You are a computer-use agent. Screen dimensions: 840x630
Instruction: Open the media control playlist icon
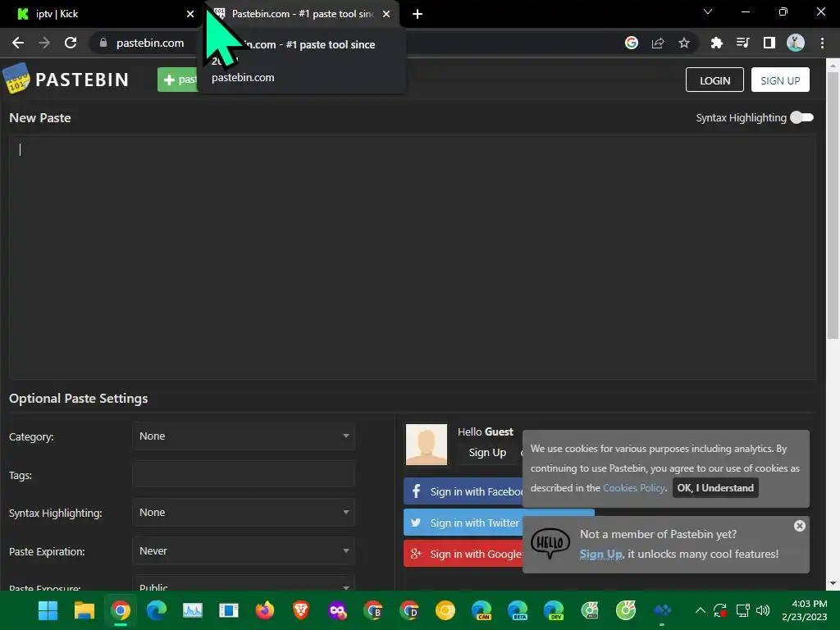click(x=742, y=43)
